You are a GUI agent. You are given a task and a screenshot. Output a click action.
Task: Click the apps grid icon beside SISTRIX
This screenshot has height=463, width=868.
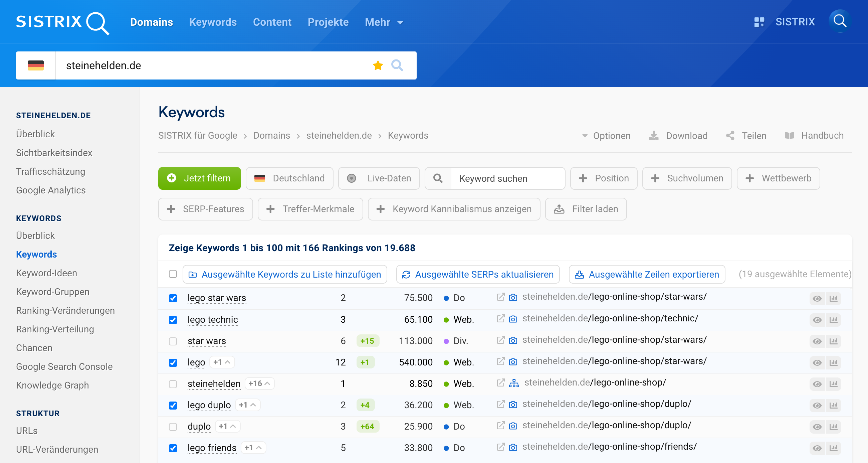coord(759,22)
